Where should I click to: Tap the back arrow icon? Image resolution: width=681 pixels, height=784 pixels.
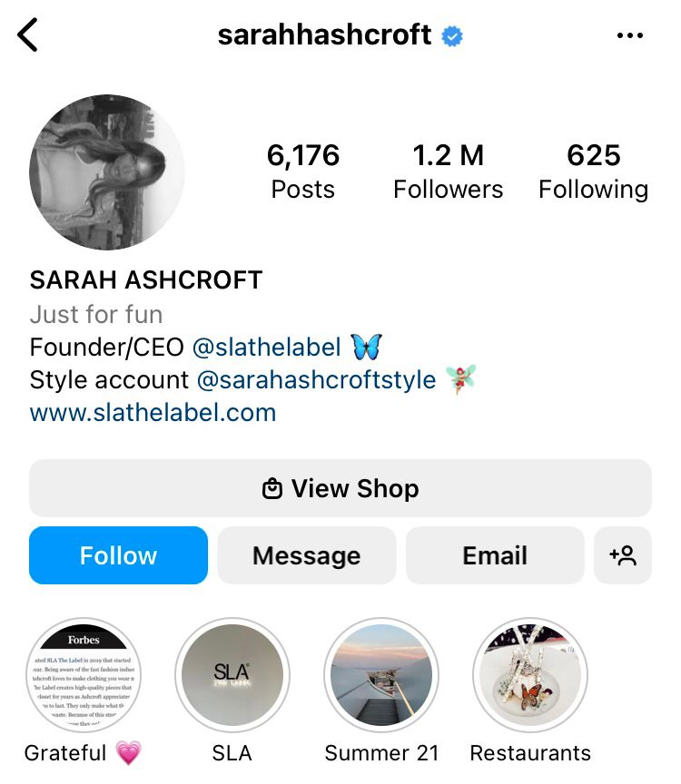tap(27, 35)
